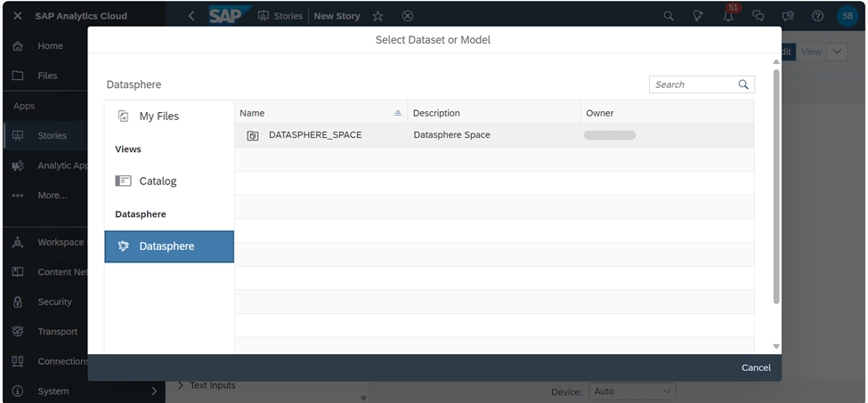Open the lightbulb insights icon
This screenshot has height=403, width=868.
point(699,16)
